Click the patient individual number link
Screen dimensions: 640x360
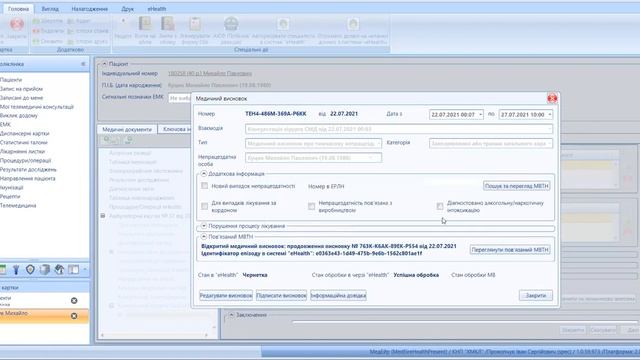210,73
